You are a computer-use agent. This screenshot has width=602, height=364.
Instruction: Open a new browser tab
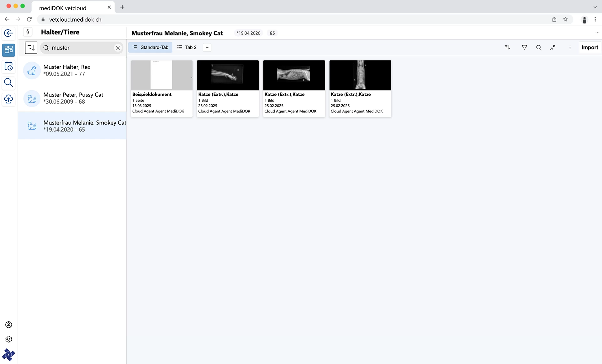(x=122, y=7)
